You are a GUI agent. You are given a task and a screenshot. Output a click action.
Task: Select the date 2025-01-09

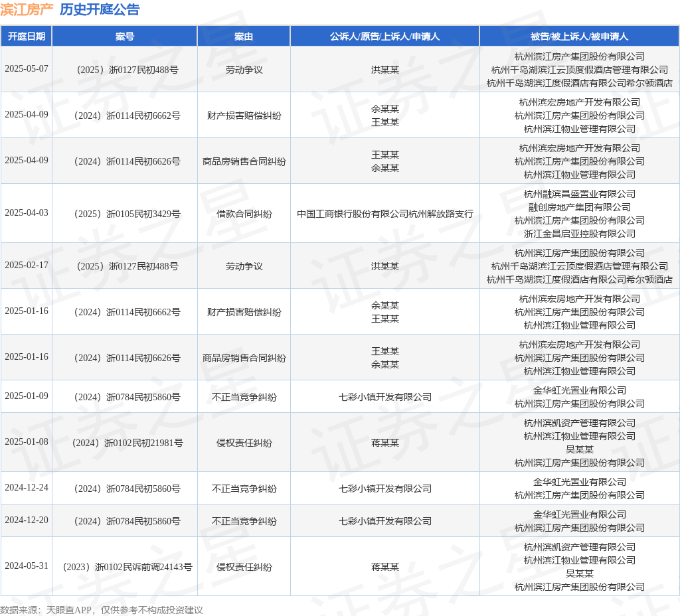27,396
